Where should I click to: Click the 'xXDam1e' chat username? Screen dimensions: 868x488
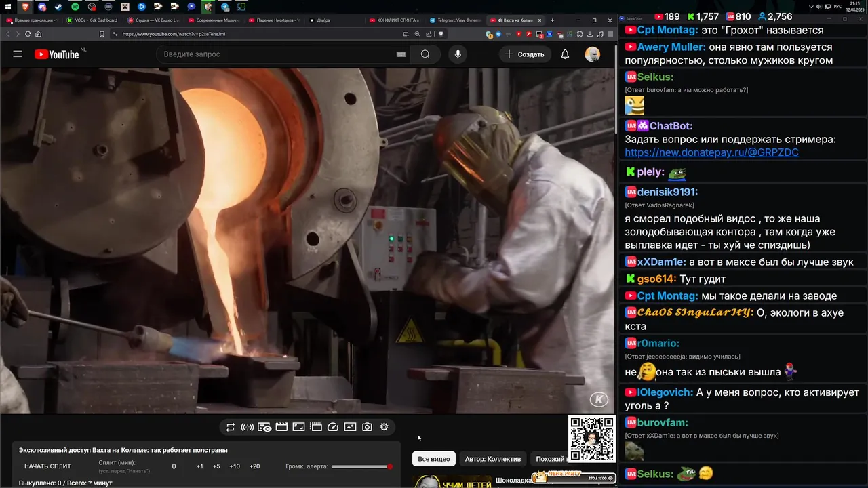(662, 262)
